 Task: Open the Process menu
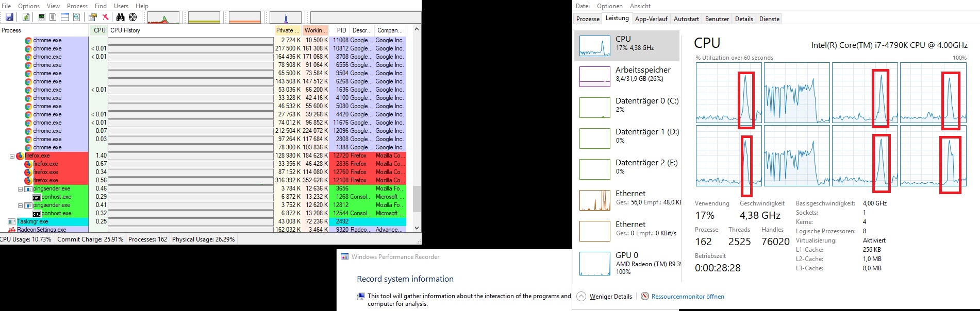77,6
